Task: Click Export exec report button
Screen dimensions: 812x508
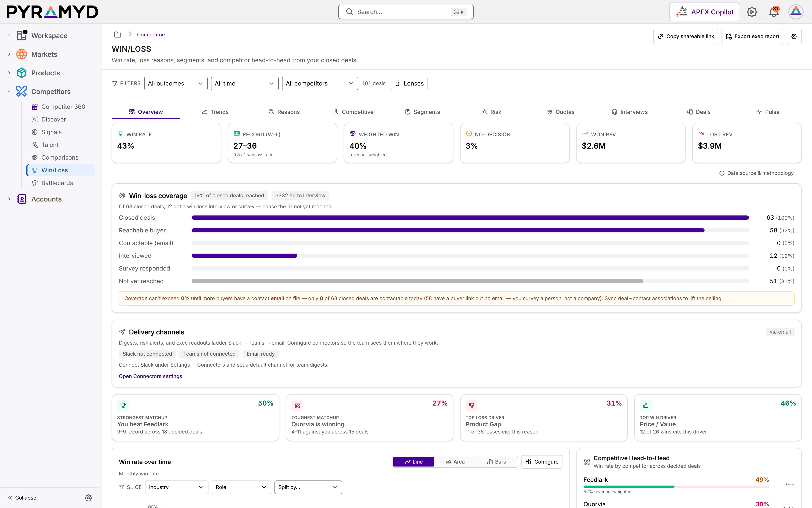Action: point(752,36)
